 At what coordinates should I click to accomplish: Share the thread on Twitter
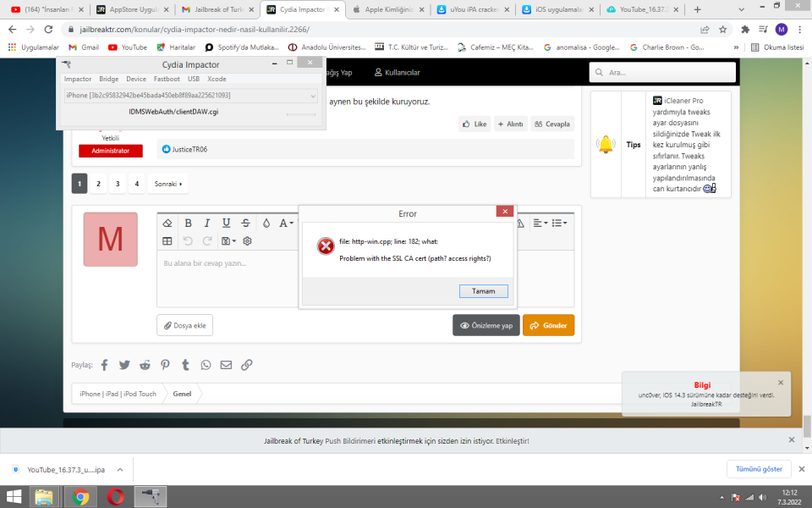pos(124,365)
